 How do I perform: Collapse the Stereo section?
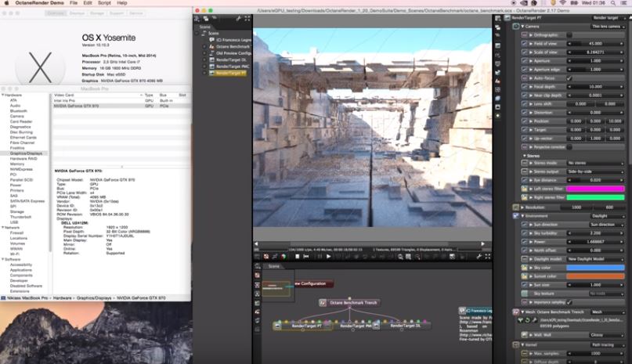[525, 155]
